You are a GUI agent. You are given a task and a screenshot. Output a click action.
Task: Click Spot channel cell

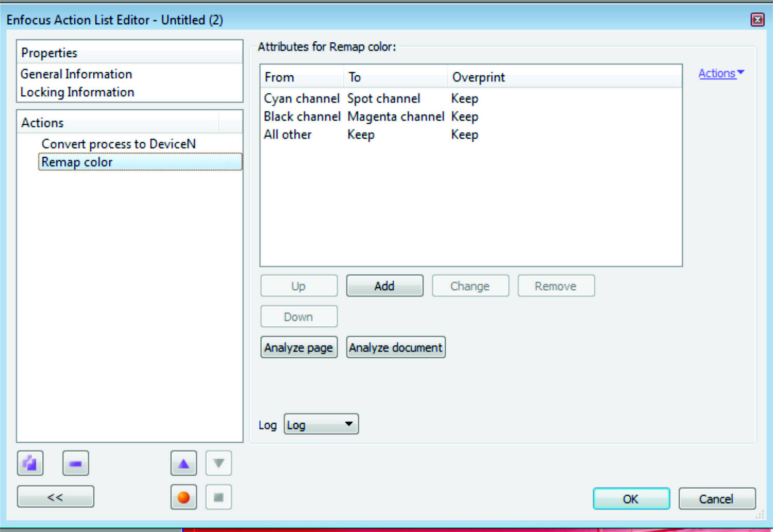tap(384, 98)
